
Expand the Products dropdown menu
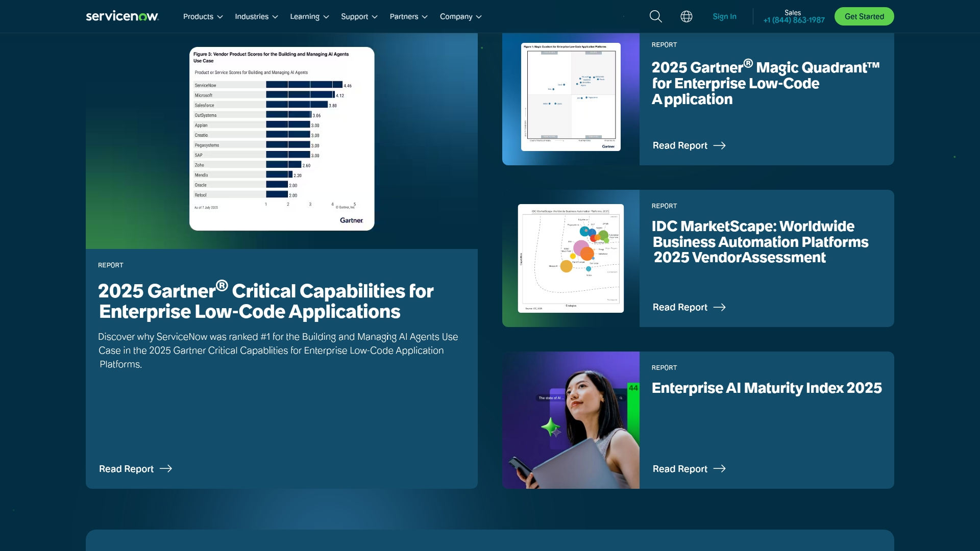pos(202,16)
